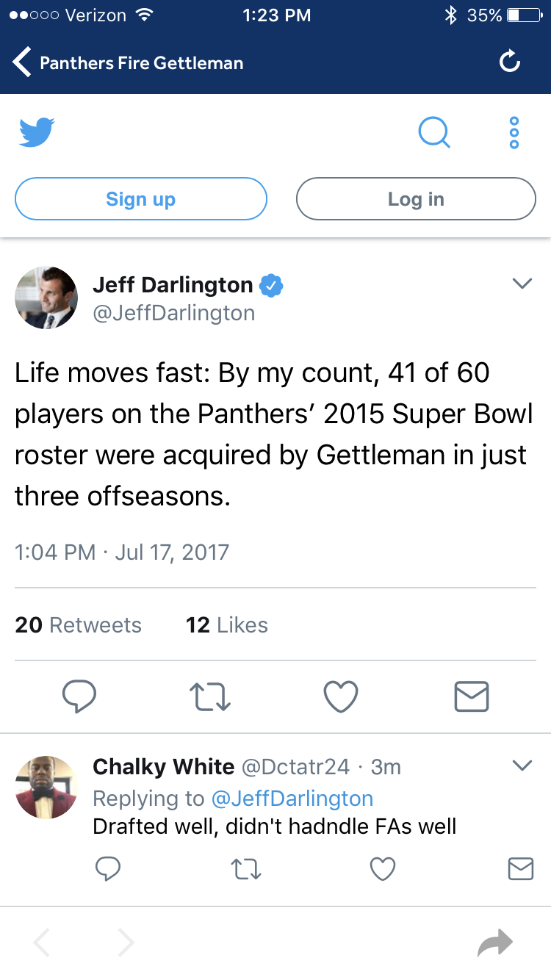Reply to Jeff Darlington's tweet
Image resolution: width=551 pixels, height=980 pixels.
pyautogui.click(x=79, y=696)
